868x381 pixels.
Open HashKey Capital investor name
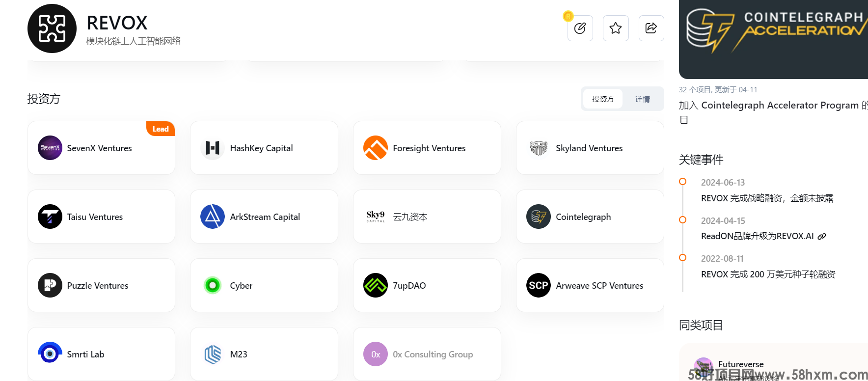(x=261, y=148)
